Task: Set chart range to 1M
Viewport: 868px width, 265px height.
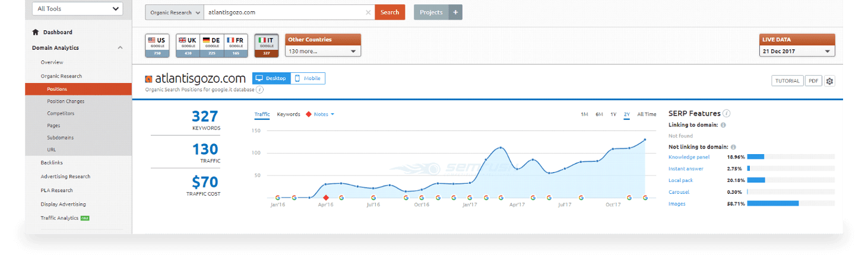Action: 584,114
